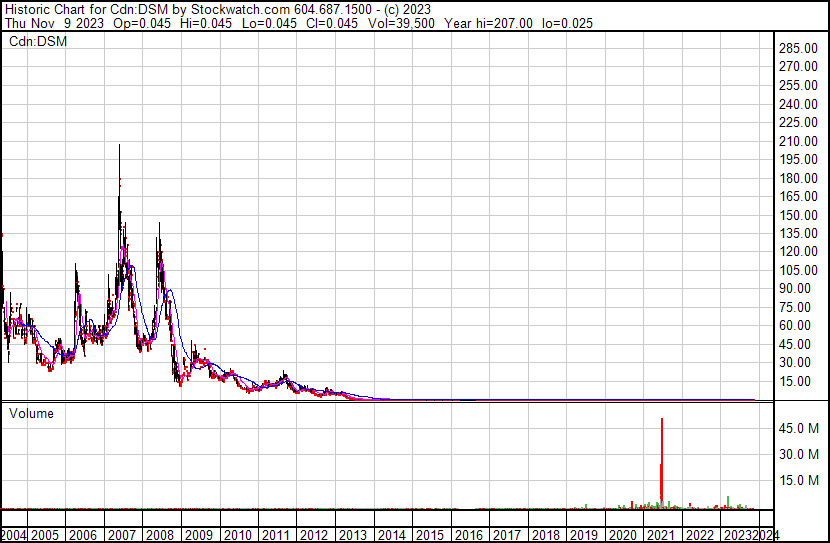Image resolution: width=830 pixels, height=543 pixels.
Task: Select the 2017 year label on timeline
Action: [x=507, y=535]
